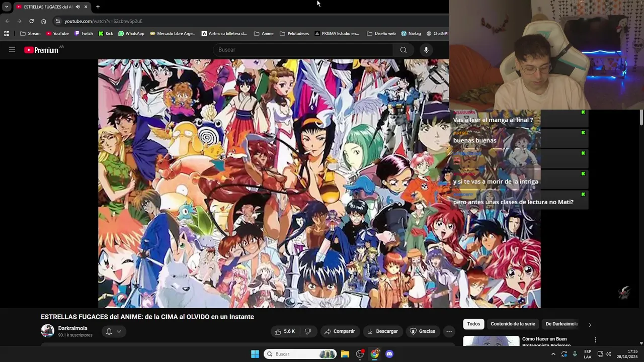Select the De Darkraimola filter chip
This screenshot has height=362, width=644.
pyautogui.click(x=561, y=324)
